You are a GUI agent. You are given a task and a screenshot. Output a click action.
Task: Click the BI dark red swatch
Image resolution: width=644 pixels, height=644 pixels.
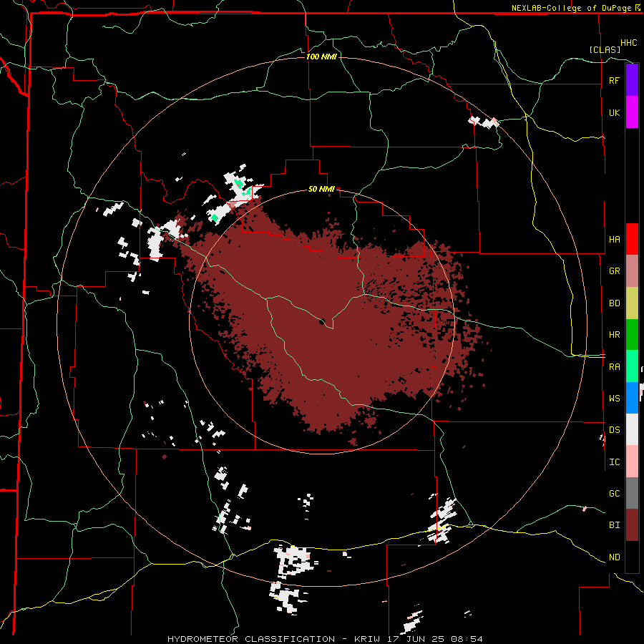pos(632,525)
